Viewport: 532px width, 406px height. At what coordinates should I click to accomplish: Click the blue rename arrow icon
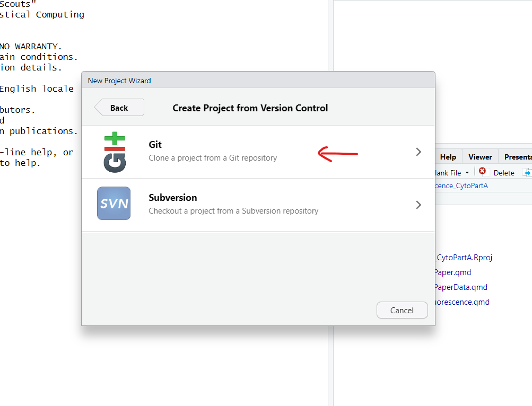tap(526, 172)
